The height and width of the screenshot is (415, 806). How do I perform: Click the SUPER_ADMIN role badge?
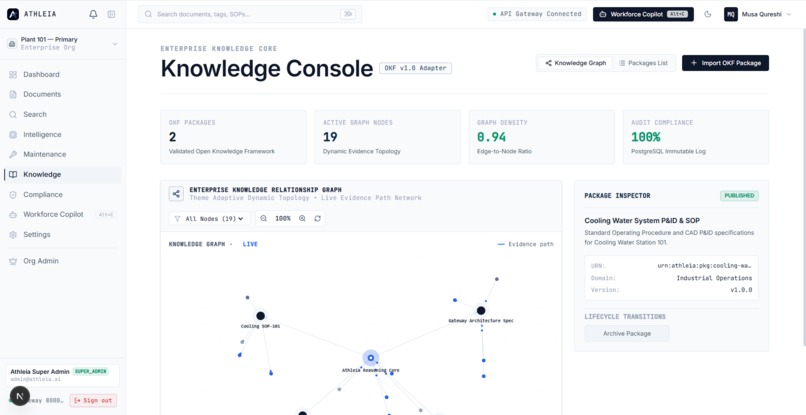[90, 371]
